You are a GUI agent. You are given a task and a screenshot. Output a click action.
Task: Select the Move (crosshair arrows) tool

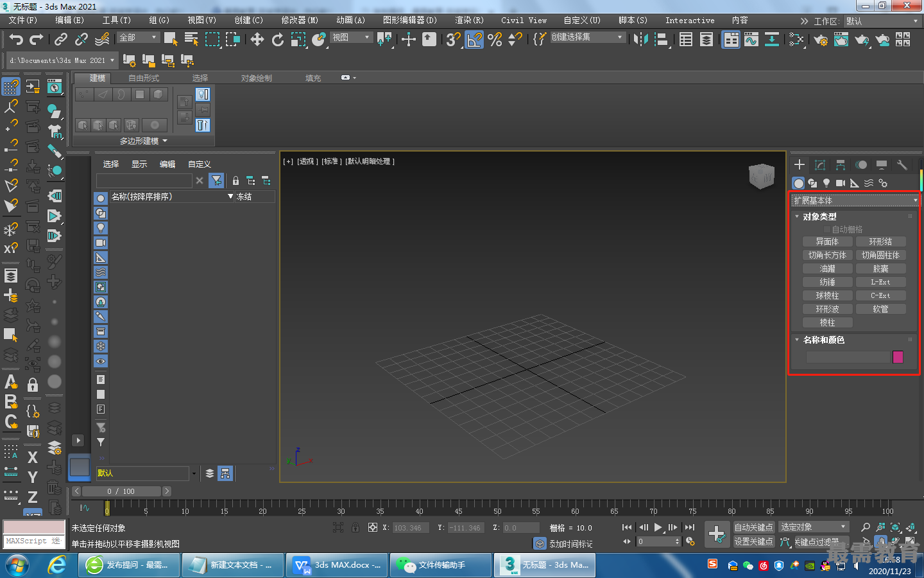coord(257,40)
